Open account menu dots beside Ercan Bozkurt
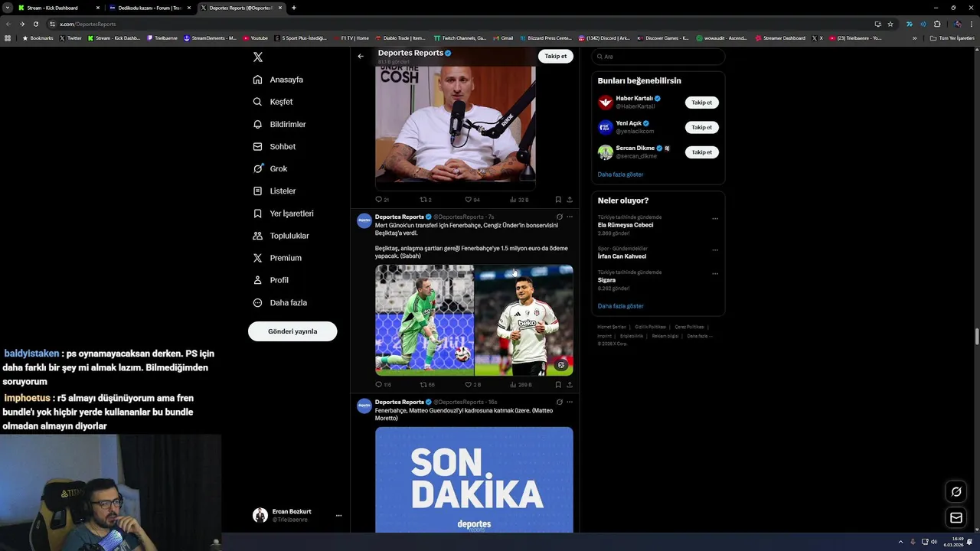The height and width of the screenshot is (551, 980). point(338,516)
